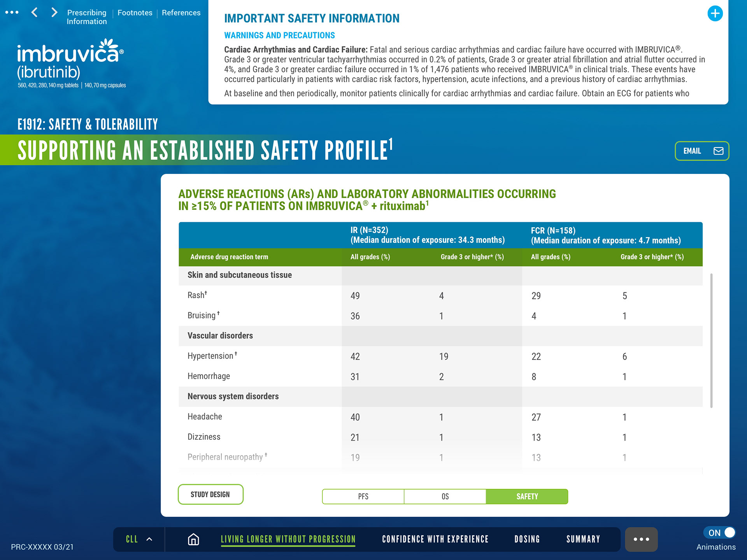Click the Dizziness row label

pos(204,437)
